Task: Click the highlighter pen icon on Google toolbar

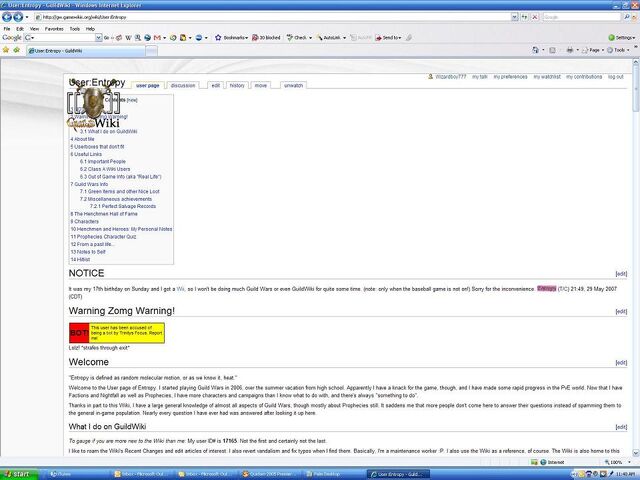Action: click(x=409, y=38)
